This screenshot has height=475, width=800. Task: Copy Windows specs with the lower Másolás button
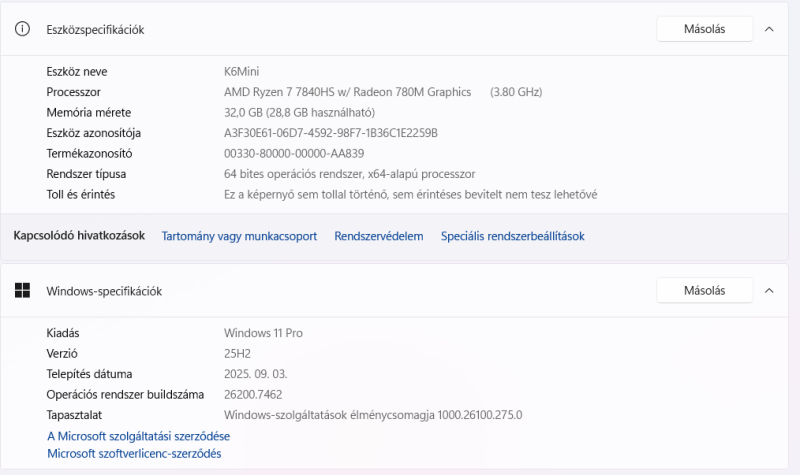(x=704, y=291)
